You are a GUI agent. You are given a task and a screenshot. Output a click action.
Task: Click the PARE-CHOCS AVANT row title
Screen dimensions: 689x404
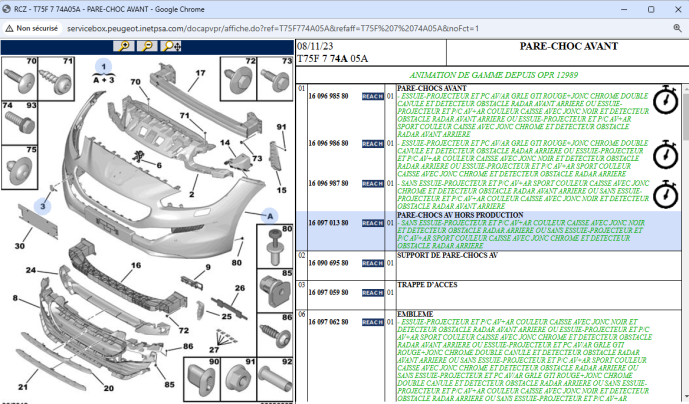tap(432, 88)
